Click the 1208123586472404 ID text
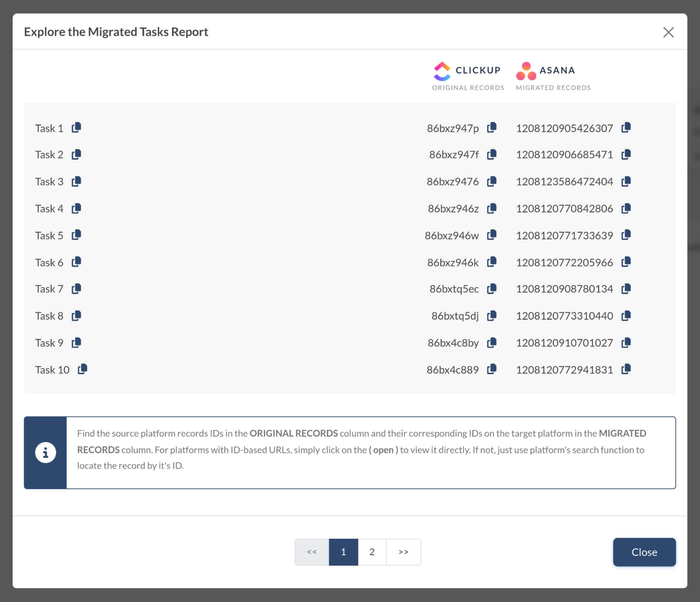The height and width of the screenshot is (602, 700). click(564, 181)
